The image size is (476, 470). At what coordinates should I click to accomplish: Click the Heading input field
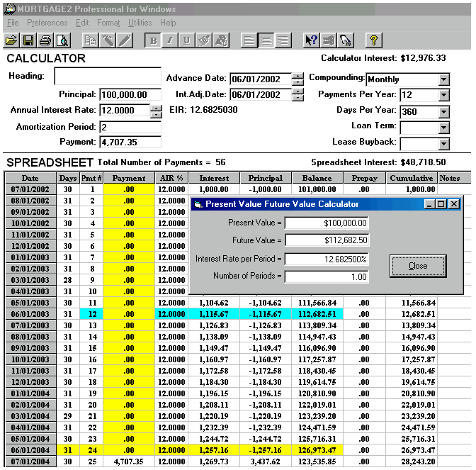(108, 77)
